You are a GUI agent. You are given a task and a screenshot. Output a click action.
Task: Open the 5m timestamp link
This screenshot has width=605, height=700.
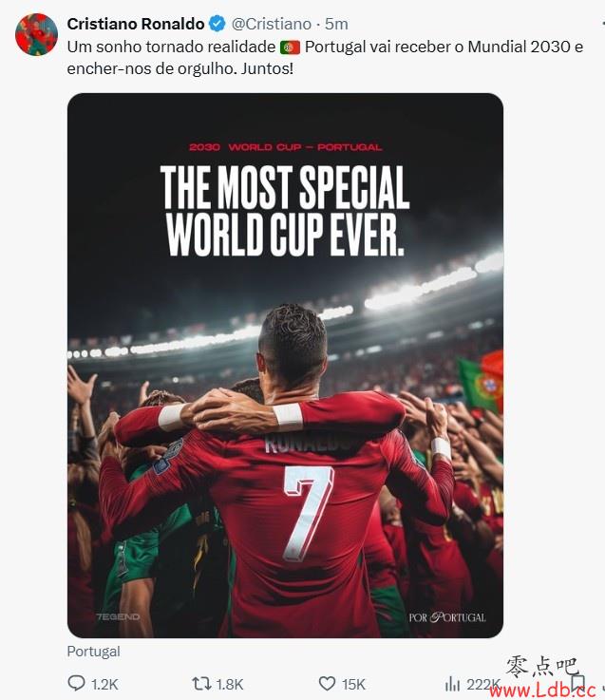pyautogui.click(x=336, y=24)
